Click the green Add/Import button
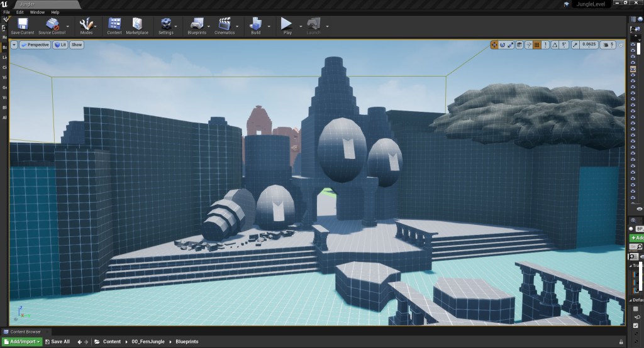The image size is (644, 348). pos(22,342)
